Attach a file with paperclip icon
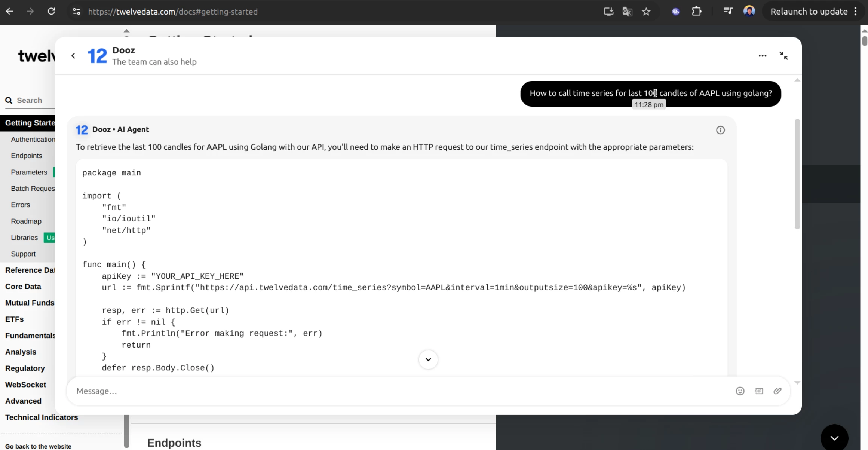Viewport: 868px width, 450px height. point(777,391)
